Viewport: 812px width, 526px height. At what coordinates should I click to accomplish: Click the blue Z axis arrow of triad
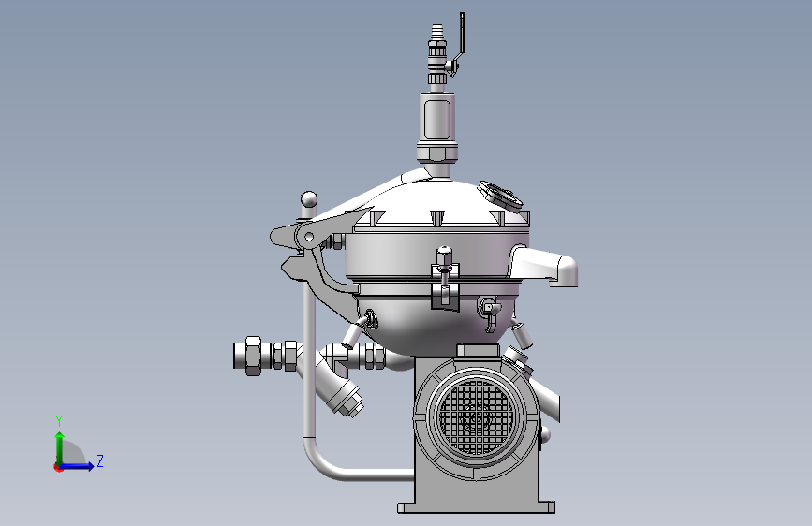click(78, 466)
